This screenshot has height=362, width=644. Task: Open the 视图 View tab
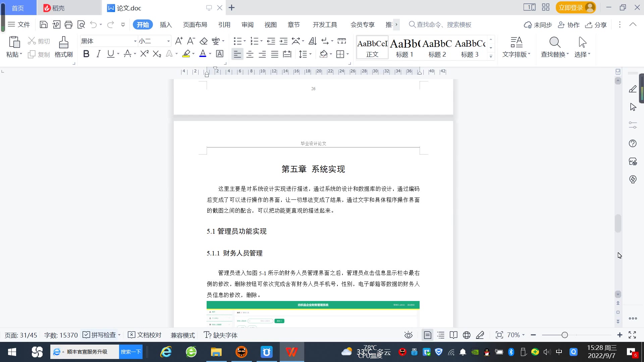point(271,24)
